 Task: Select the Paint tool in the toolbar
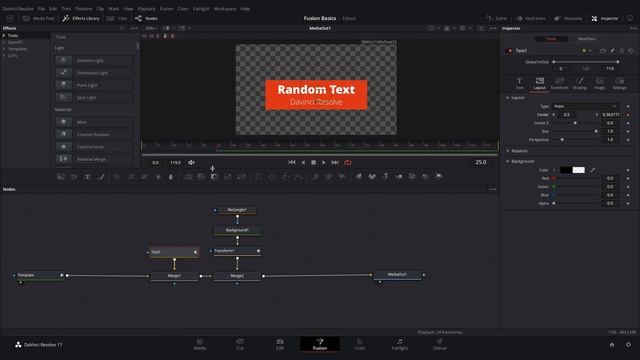pos(101,177)
